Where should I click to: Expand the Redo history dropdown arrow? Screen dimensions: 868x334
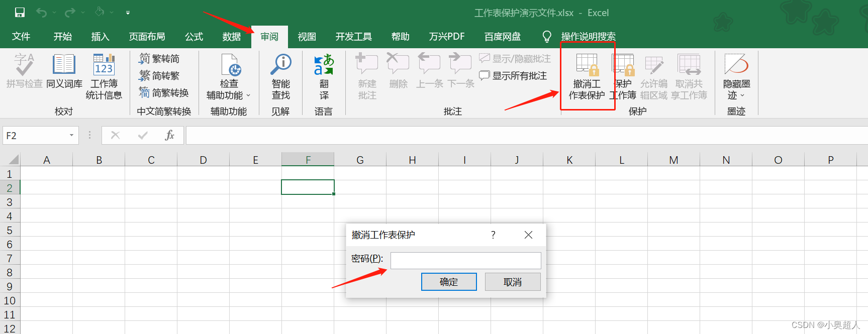point(83,13)
